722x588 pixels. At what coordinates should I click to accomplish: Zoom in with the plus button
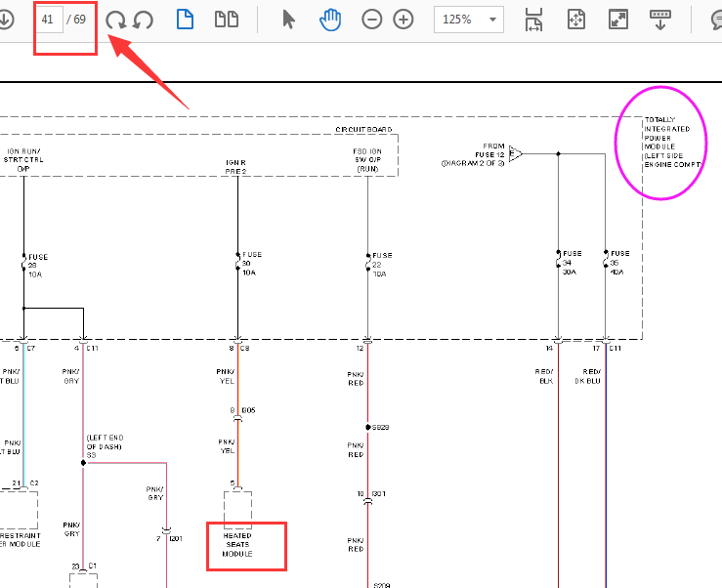[403, 20]
